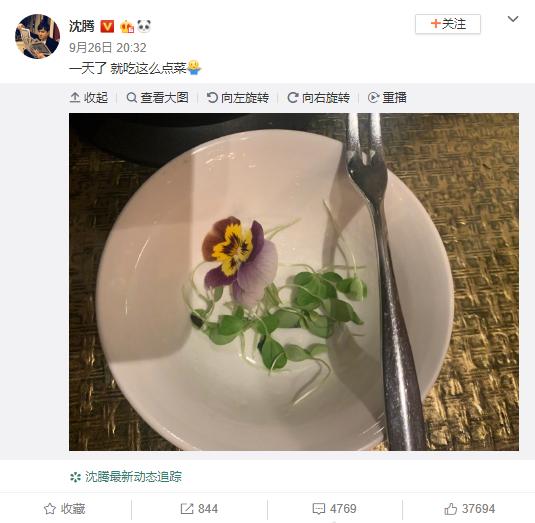
Task: Open the post timestamp 9月26日 20:32
Action: click(108, 47)
